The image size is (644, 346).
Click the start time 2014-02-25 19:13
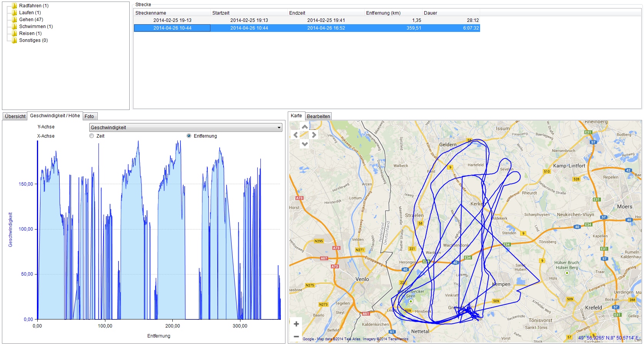pyautogui.click(x=249, y=20)
